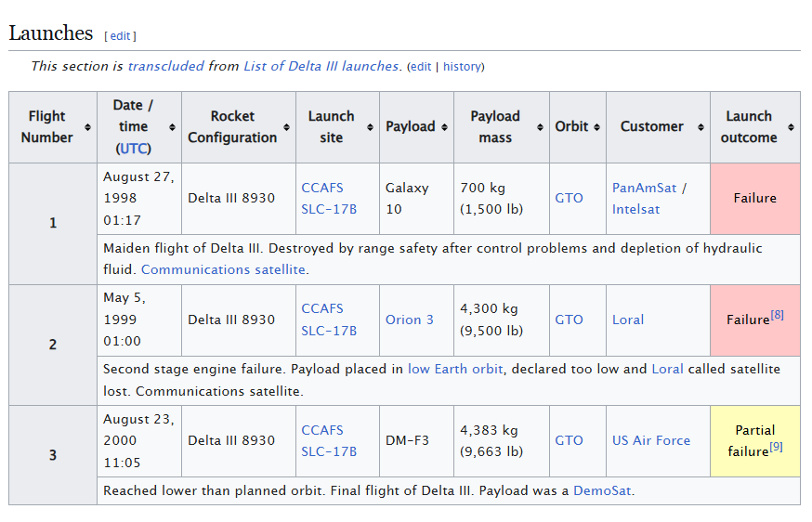This screenshot has width=812, height=522.
Task: Select the May 5, 1999 date cell
Action: [x=139, y=320]
